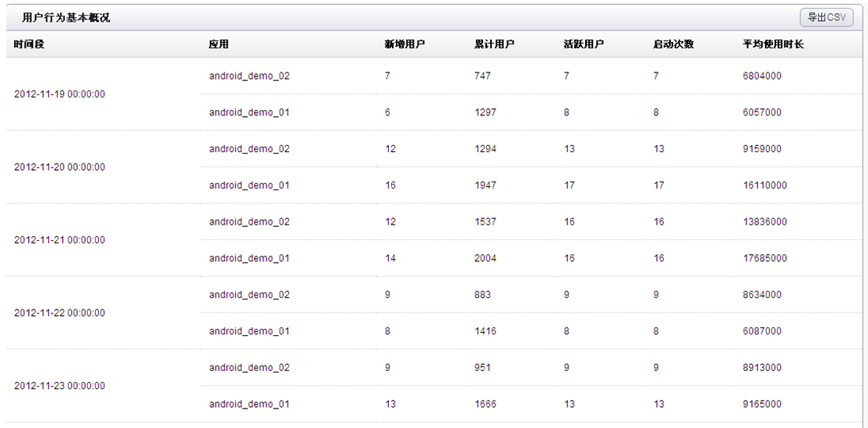Click android_demo_02 in the 13836000 row
868x428 pixels.
[x=249, y=222]
